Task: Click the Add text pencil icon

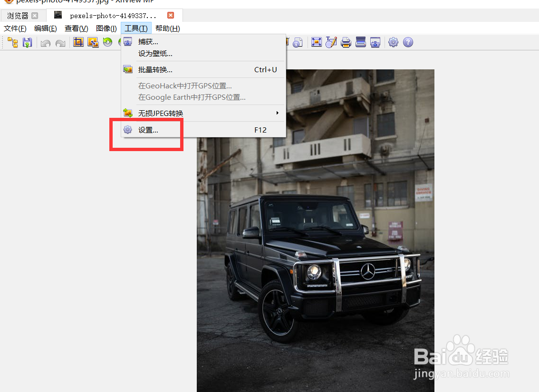Action: point(331,42)
